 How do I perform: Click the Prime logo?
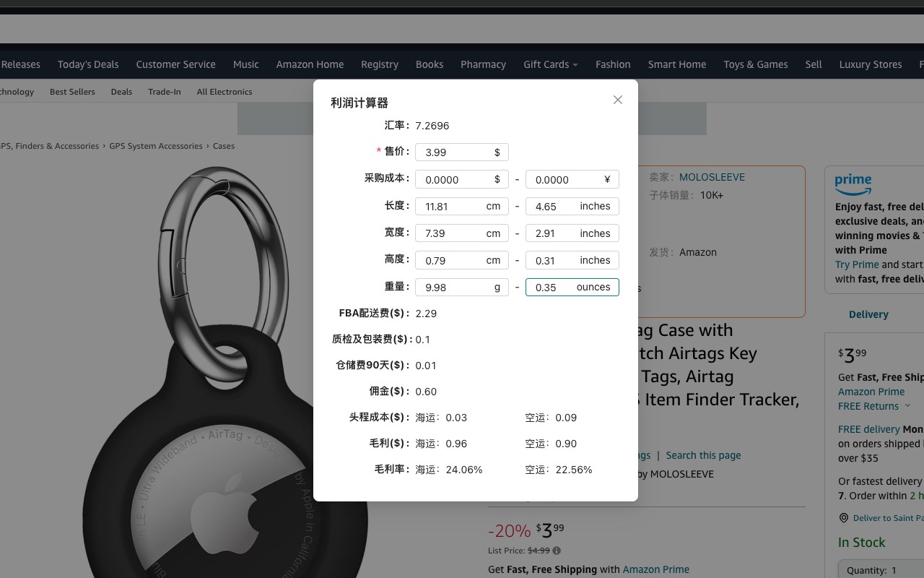click(853, 184)
